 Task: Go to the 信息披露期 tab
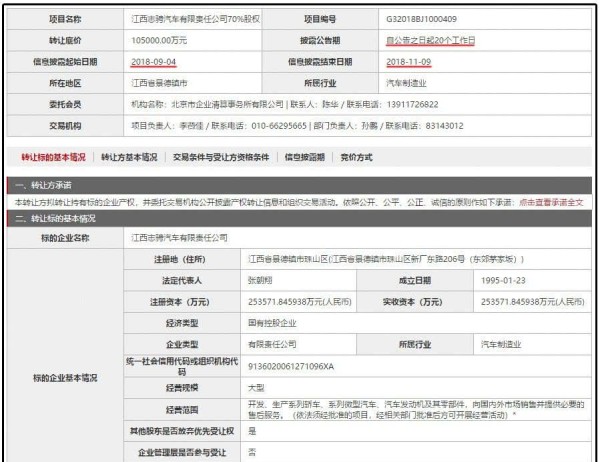[x=304, y=157]
